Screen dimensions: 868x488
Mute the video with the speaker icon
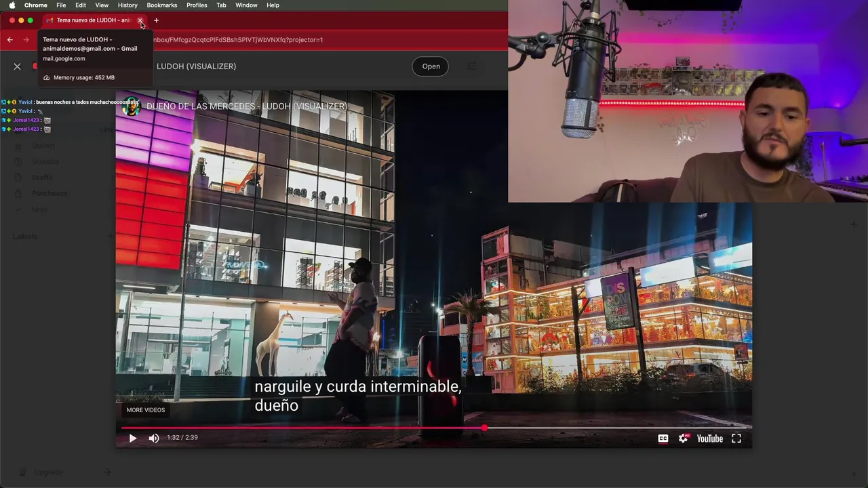tap(154, 439)
